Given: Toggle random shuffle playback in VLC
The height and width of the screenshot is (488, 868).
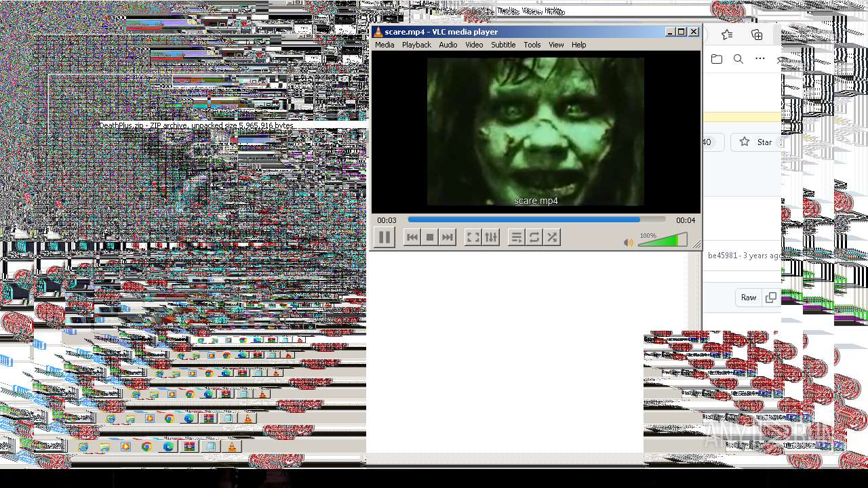Looking at the screenshot, I should pos(552,237).
